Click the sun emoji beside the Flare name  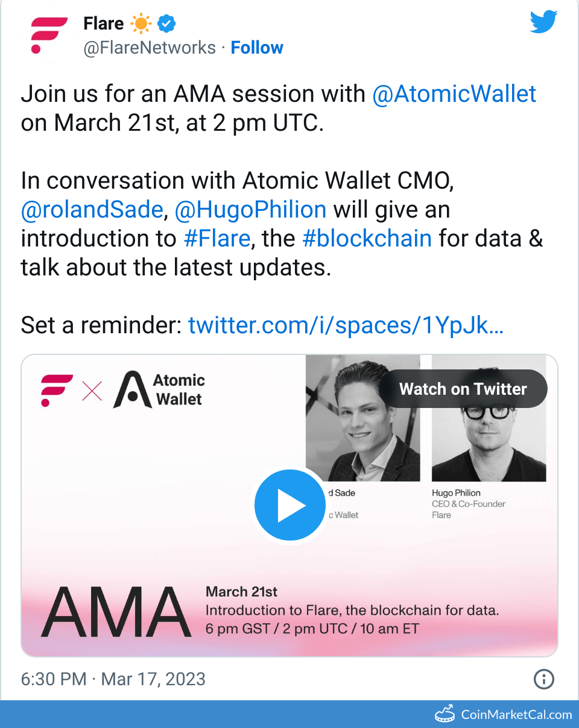(141, 23)
